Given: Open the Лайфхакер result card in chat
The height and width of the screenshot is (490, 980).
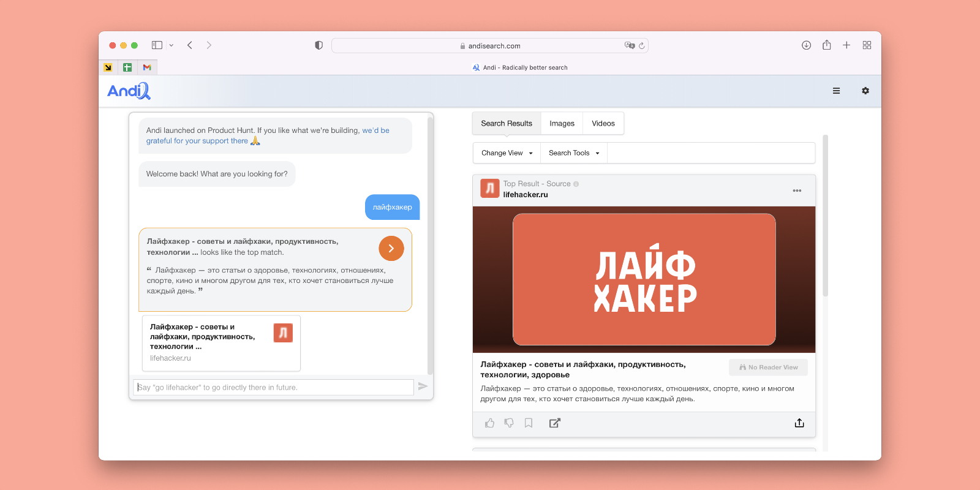Looking at the screenshot, I should pos(221,343).
